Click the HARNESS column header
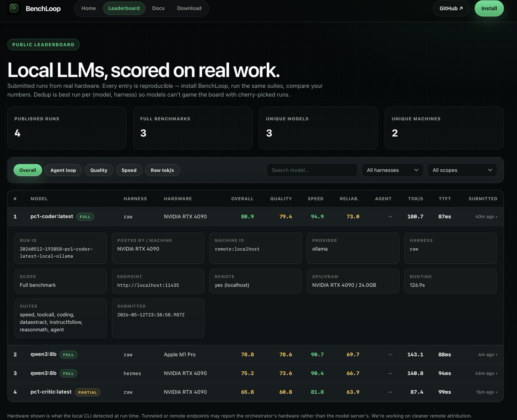The width and height of the screenshot is (517, 420). pyautogui.click(x=135, y=199)
